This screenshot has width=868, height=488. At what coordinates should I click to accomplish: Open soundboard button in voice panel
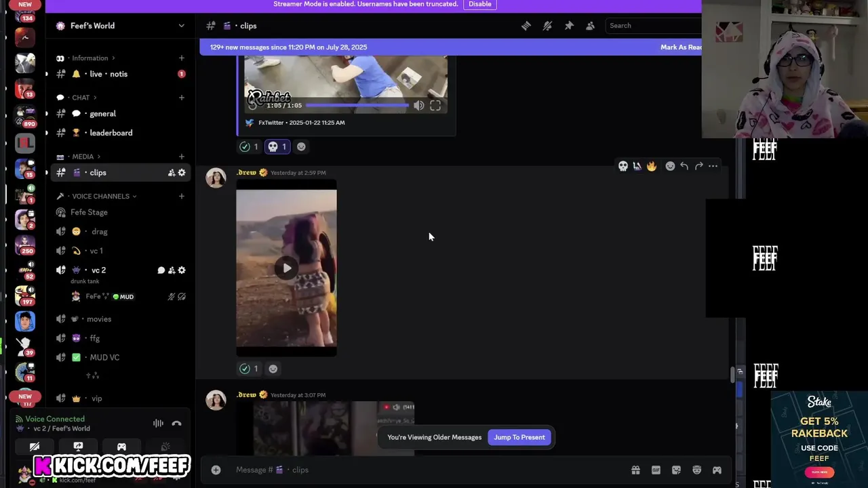[165, 447]
